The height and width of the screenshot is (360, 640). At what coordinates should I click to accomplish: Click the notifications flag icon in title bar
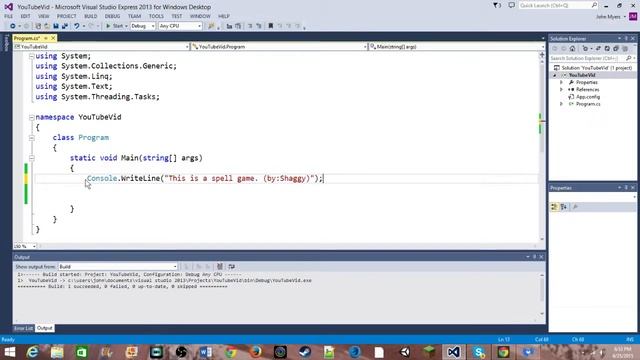click(x=497, y=6)
